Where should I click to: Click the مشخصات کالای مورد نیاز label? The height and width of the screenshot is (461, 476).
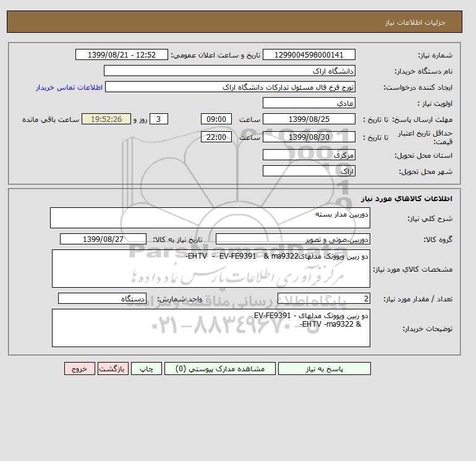(412, 269)
